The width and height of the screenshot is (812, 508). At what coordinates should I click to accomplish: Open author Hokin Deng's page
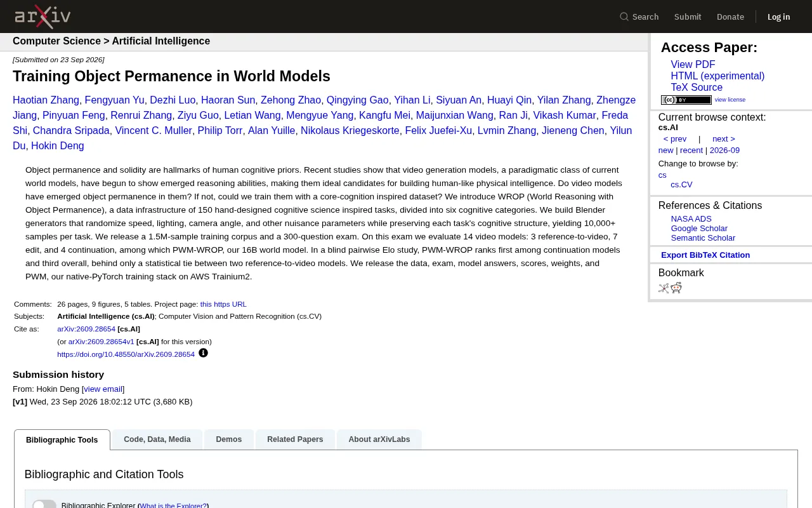(x=58, y=146)
